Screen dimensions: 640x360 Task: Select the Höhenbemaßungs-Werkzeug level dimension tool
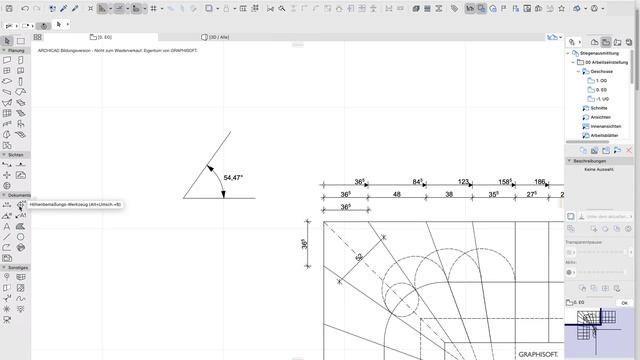20,205
